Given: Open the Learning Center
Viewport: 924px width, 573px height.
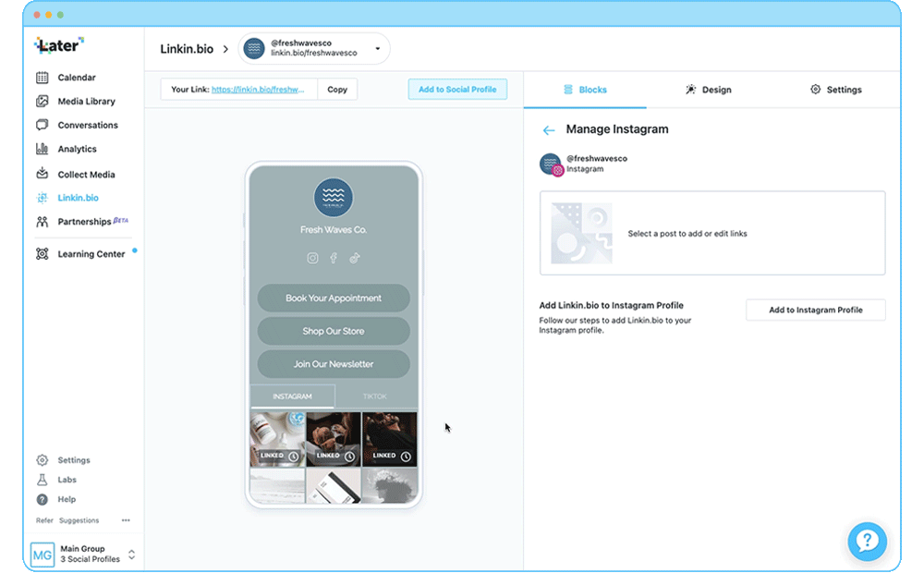Looking at the screenshot, I should [91, 254].
